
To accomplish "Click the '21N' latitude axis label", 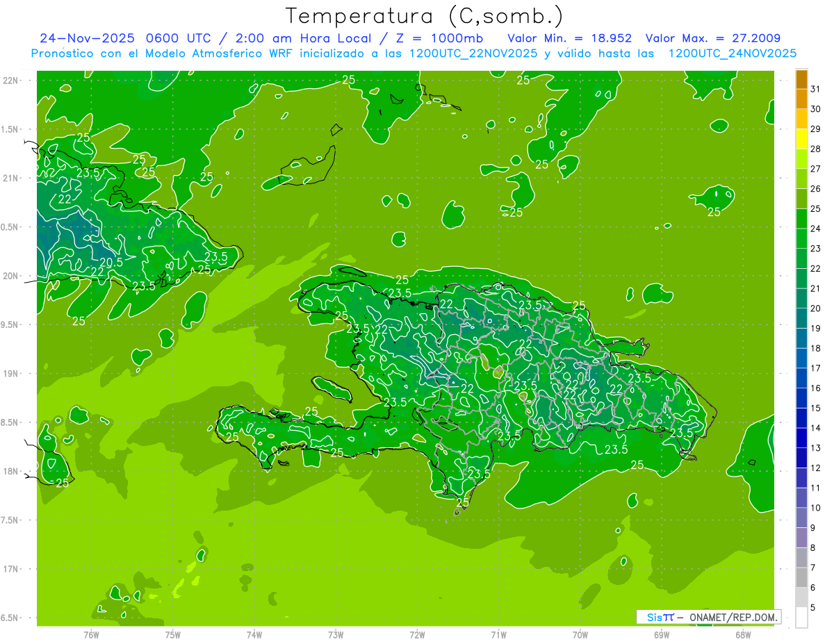I will [x=10, y=178].
